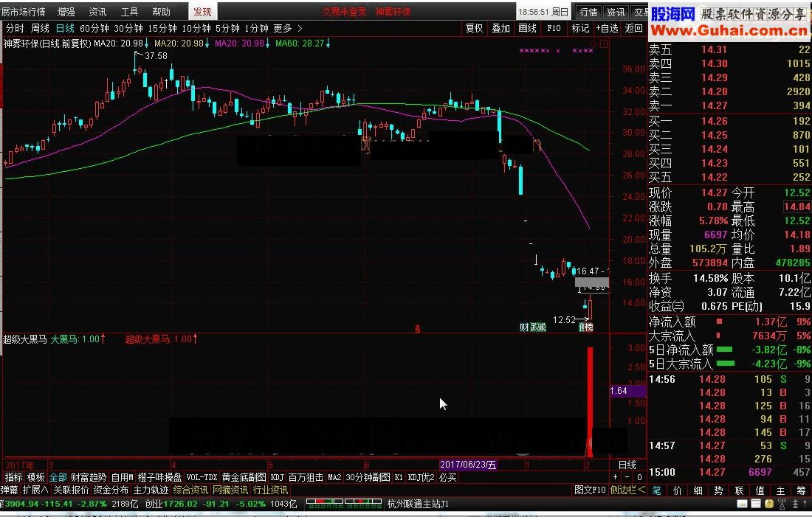
Task: Select the KDJ sub-chart tab
Action: click(278, 477)
